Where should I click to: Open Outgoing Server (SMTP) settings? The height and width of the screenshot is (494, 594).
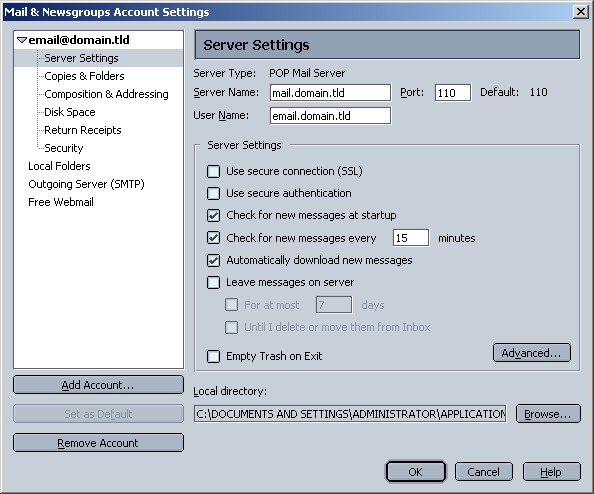[x=86, y=184]
